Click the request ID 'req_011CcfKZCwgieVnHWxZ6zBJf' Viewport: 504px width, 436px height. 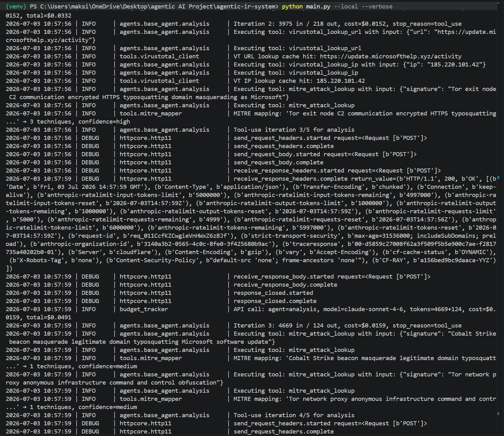pos(178,236)
